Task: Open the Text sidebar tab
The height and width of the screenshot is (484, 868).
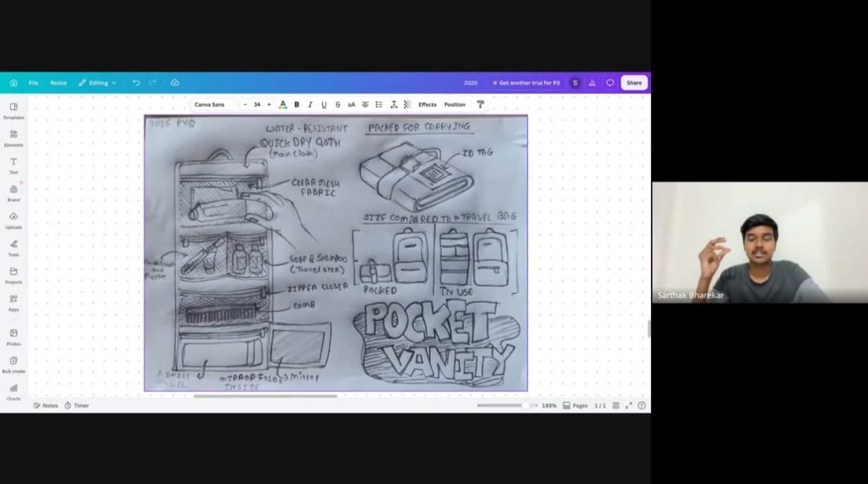Action: pyautogui.click(x=14, y=166)
